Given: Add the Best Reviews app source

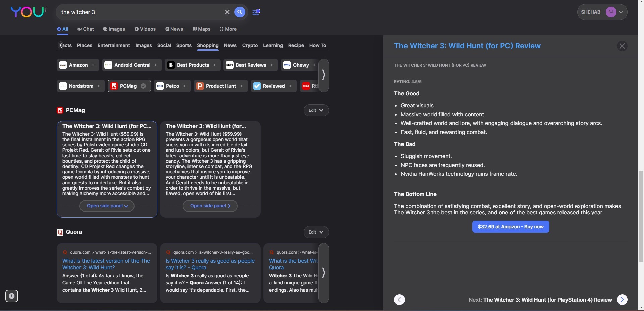Looking at the screenshot, I should tap(272, 65).
